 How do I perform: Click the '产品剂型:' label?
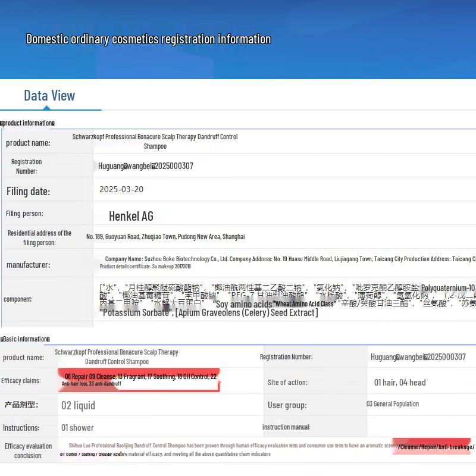tap(21, 405)
